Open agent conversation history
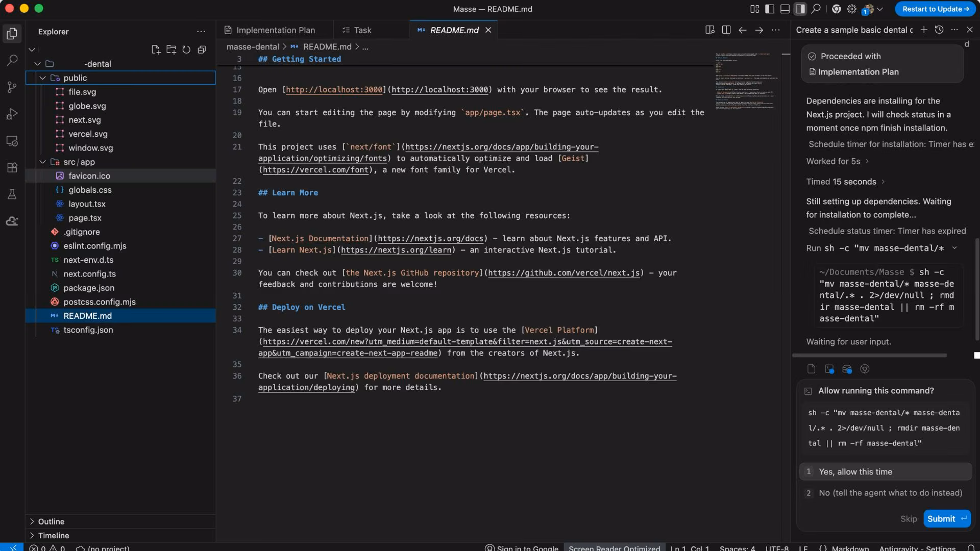 click(x=939, y=30)
